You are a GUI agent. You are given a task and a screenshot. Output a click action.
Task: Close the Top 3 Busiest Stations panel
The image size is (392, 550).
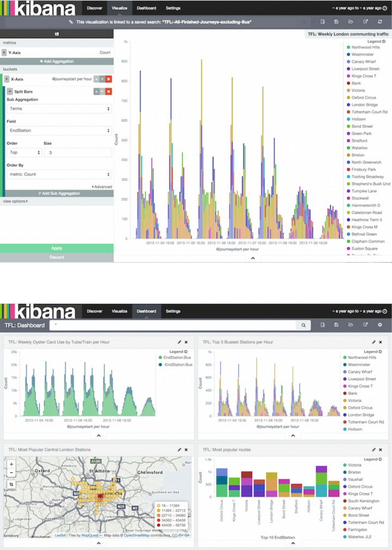click(380, 342)
